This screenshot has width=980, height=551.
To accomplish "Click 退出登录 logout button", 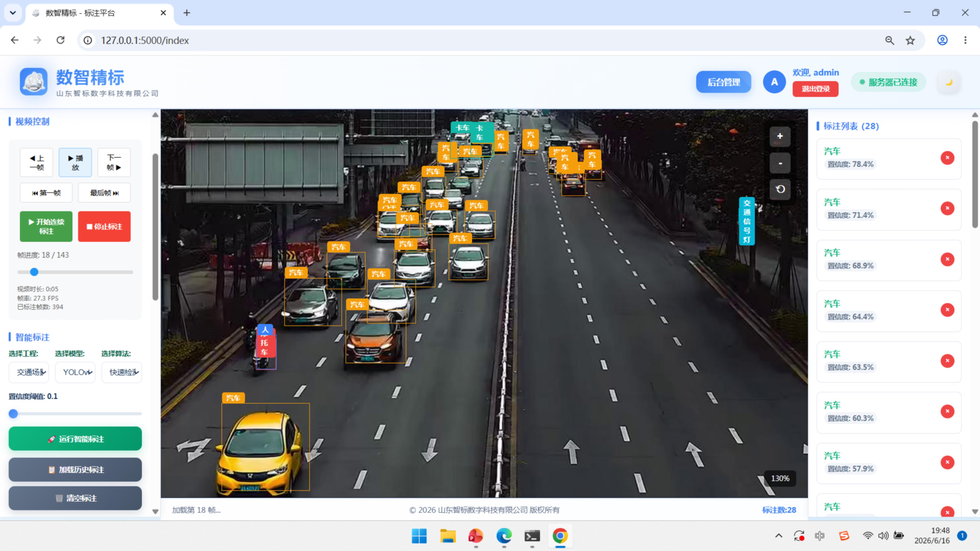I will pos(816,89).
